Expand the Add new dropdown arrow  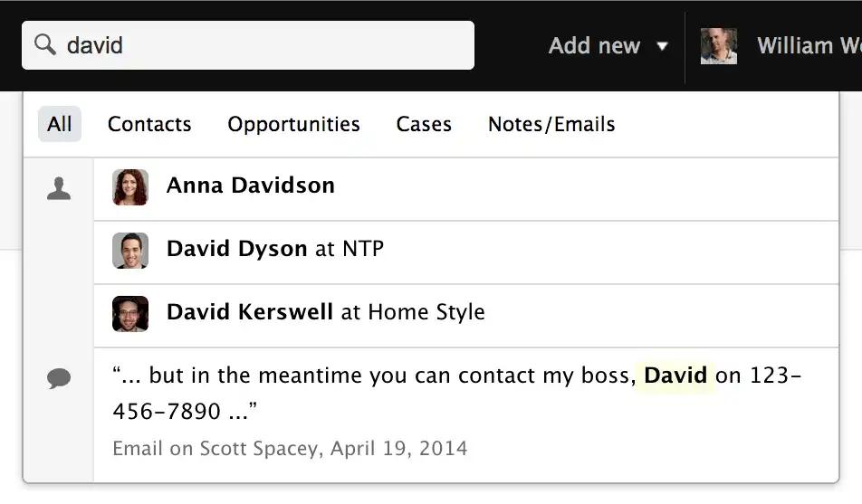click(x=663, y=46)
